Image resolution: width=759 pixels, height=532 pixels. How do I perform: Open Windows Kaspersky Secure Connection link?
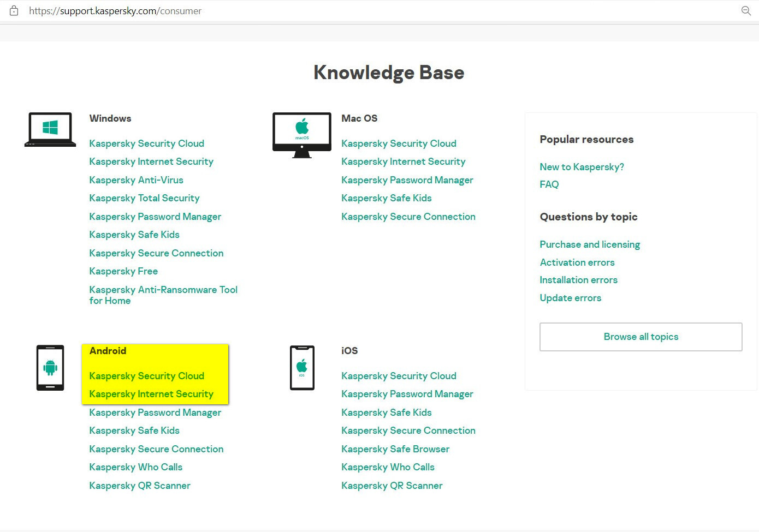click(x=157, y=253)
